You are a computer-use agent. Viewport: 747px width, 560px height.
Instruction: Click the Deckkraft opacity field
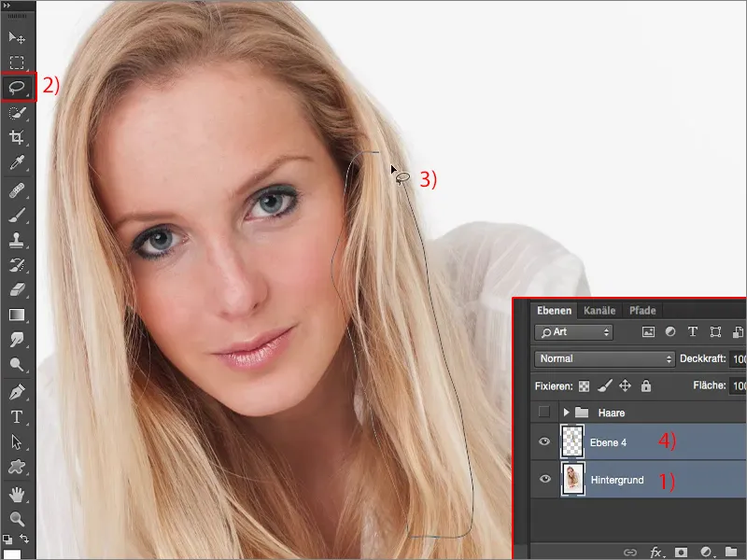pos(738,358)
